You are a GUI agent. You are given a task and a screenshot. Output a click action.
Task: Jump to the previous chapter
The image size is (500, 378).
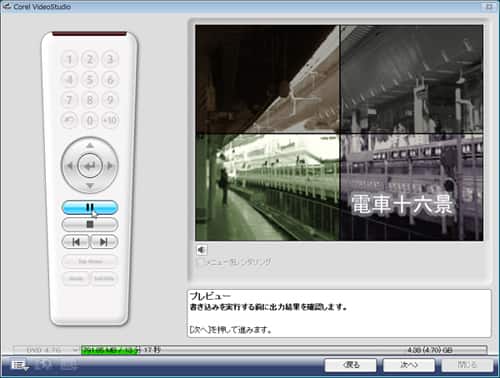click(x=76, y=242)
